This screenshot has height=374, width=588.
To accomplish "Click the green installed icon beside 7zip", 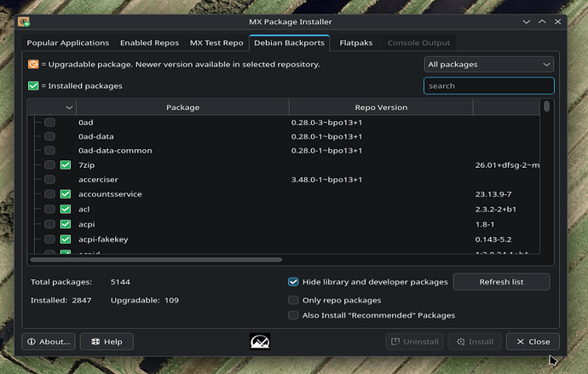I will tap(66, 165).
